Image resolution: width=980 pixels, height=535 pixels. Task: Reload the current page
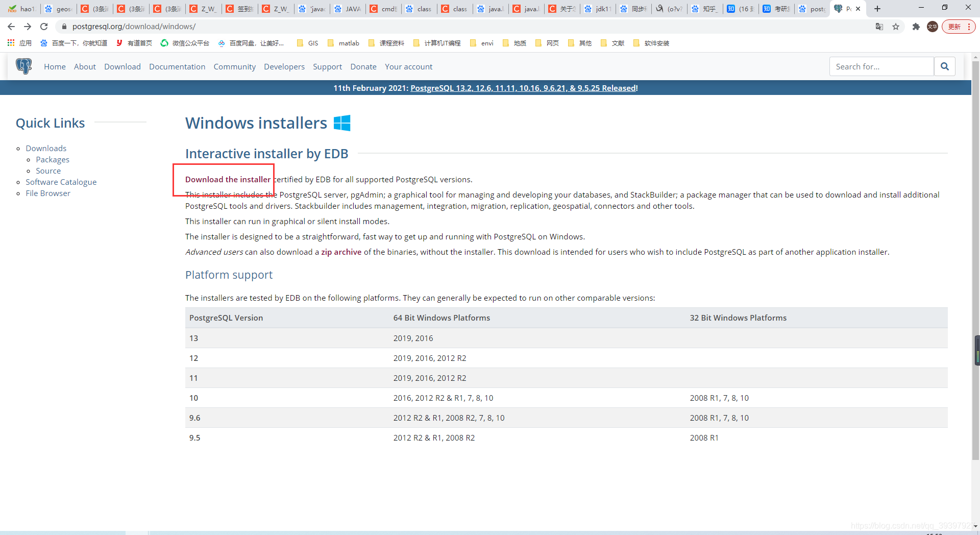pos(44,27)
